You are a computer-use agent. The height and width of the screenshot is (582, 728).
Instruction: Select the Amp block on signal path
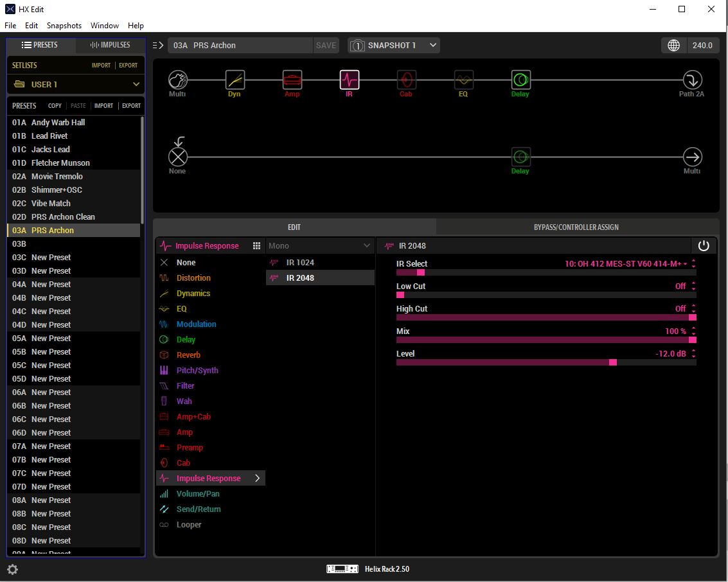coord(292,80)
